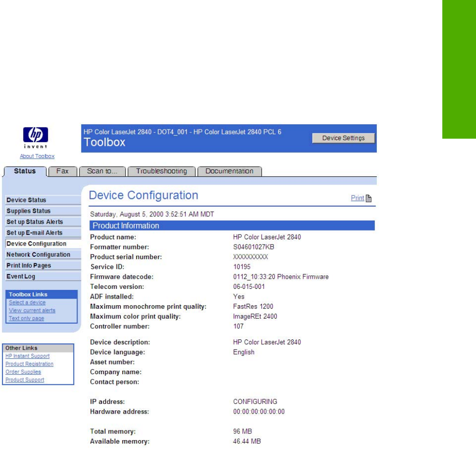The height and width of the screenshot is (456, 476).
Task: Click the Product name label
Action: [x=113, y=237]
